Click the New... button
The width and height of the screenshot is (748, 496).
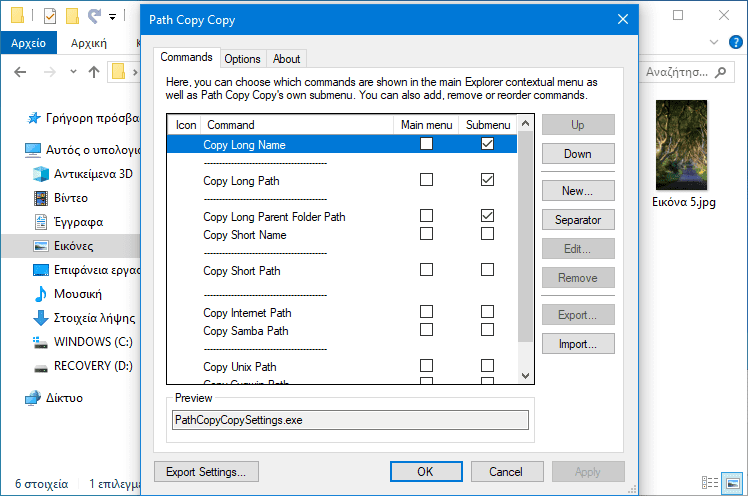click(578, 191)
